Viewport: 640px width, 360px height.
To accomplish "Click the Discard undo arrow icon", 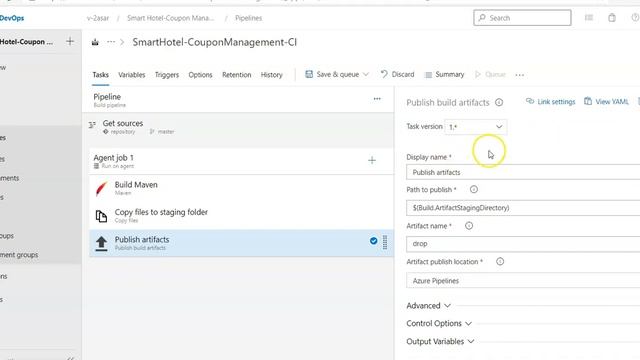I will [384, 74].
